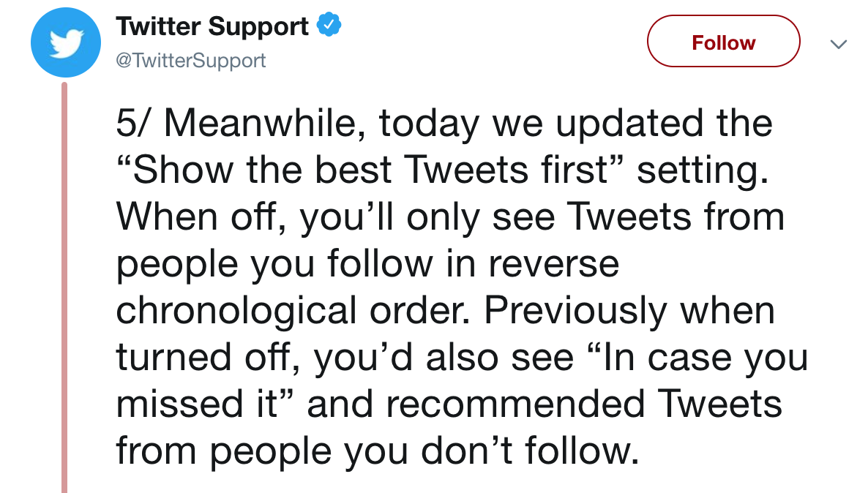Click the blue verified badge checkmark
The width and height of the screenshot is (868, 493).
click(x=329, y=26)
